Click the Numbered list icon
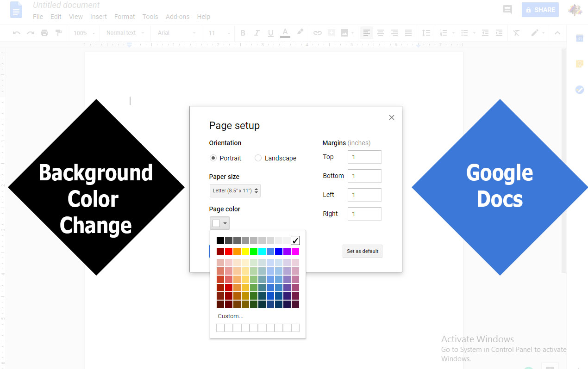Viewport: 588px width, 369px height. point(444,33)
